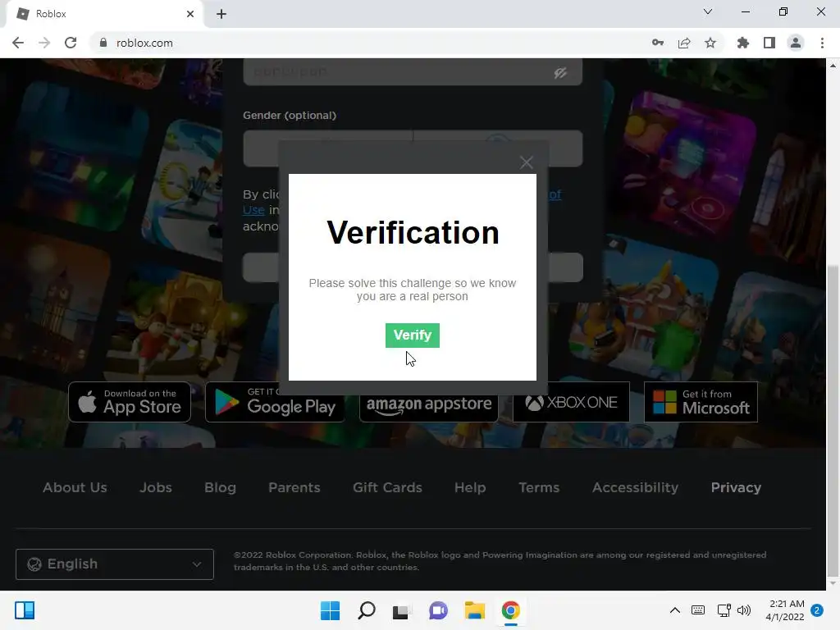Open Chrome three-dot menu
Viewport: 840px width, 630px height.
(x=822, y=43)
